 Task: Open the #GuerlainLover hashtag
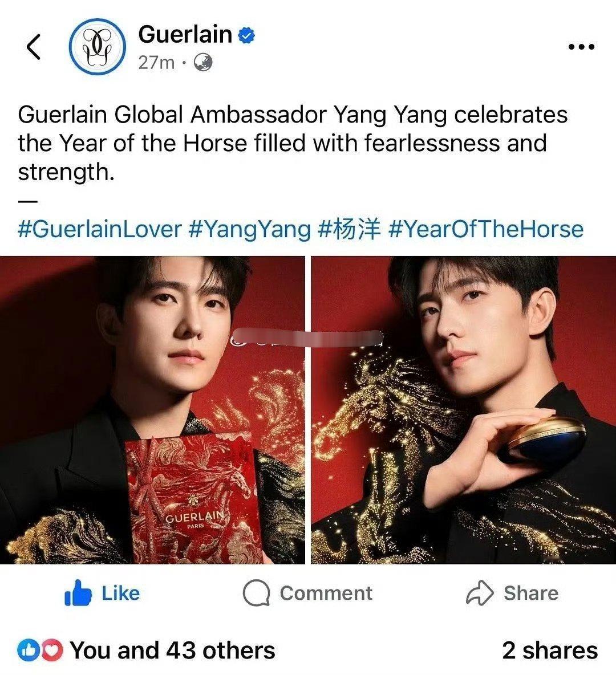(99, 229)
